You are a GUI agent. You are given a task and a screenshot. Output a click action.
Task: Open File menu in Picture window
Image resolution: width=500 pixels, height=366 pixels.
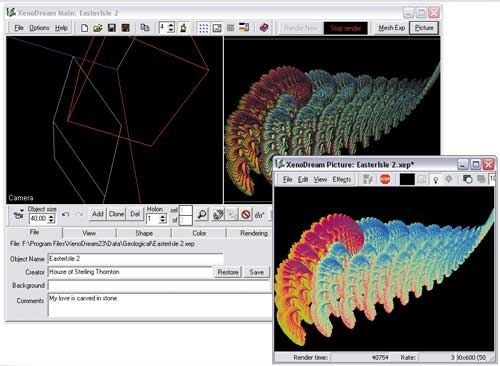point(287,180)
